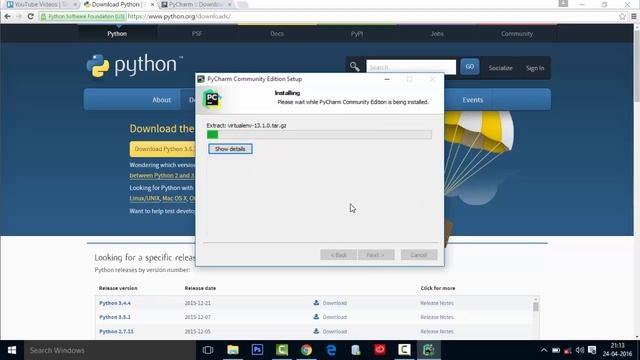Click the Linux/UNIX link
640x360 pixels.
pyautogui.click(x=144, y=198)
